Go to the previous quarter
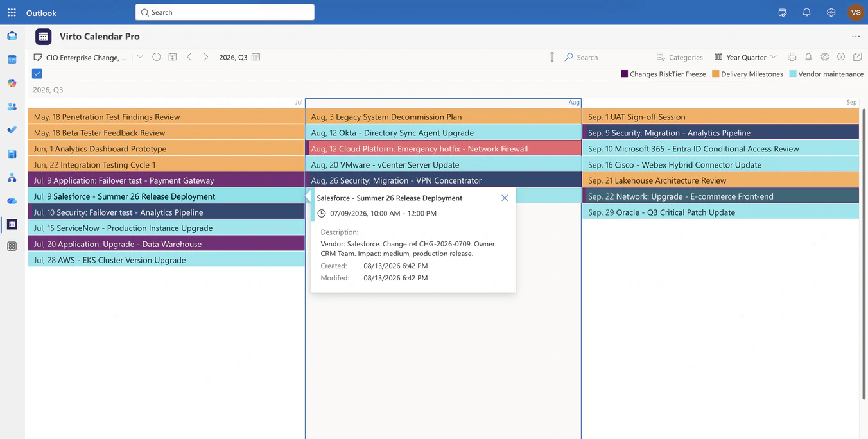The image size is (868, 439). pos(189,57)
